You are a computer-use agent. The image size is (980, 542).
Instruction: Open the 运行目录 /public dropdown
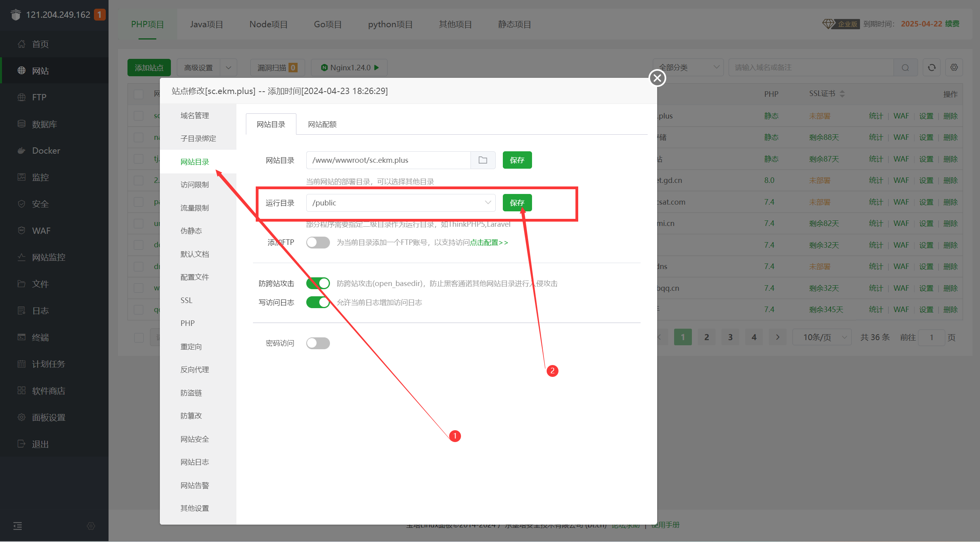coord(401,203)
